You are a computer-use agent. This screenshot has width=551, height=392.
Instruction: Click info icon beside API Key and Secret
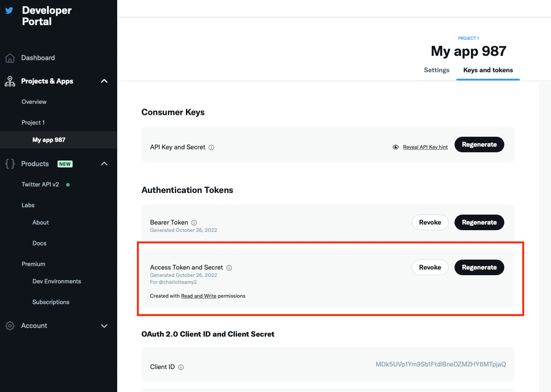[211, 148]
